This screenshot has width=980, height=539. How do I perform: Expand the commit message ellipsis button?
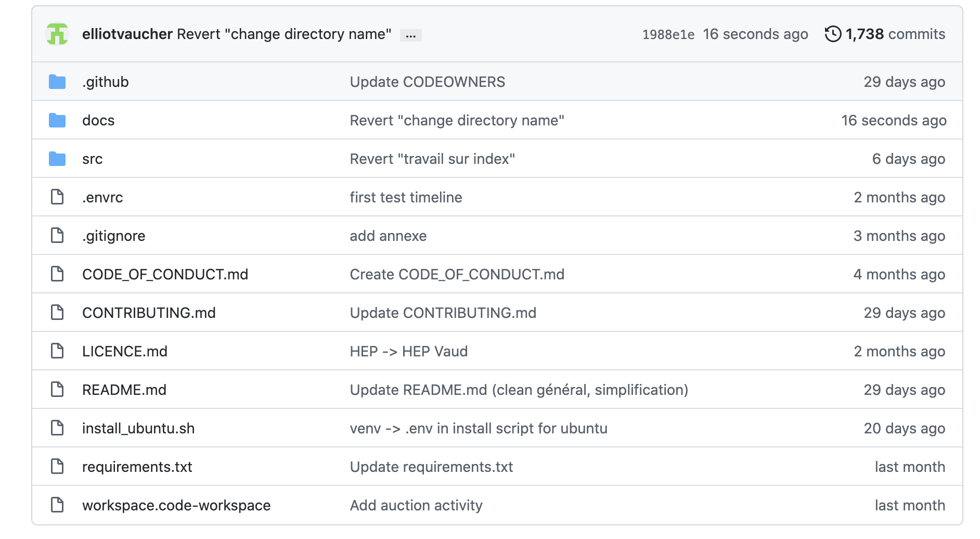click(411, 35)
